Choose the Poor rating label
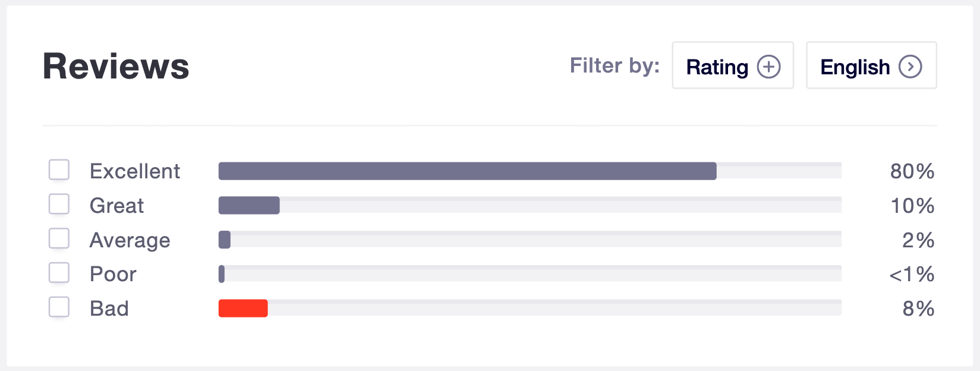This screenshot has height=371, width=980. 113,274
